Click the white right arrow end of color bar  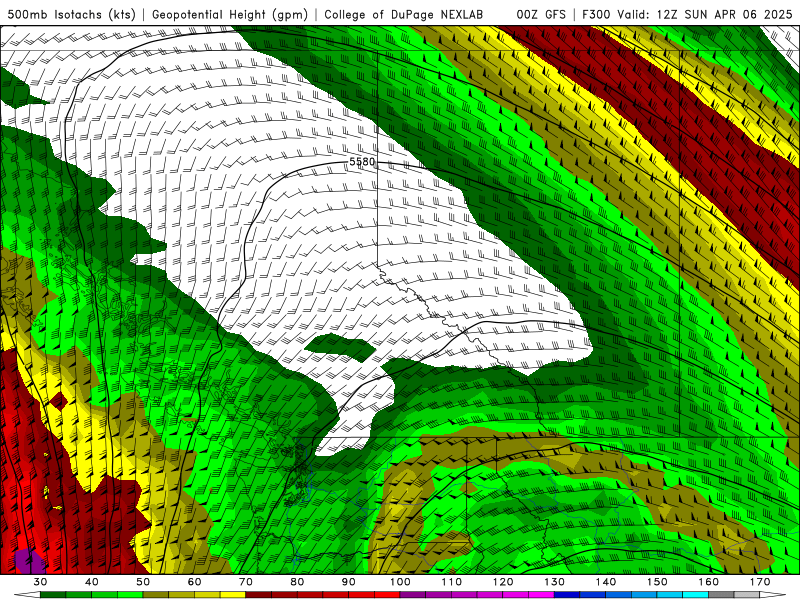773,595
